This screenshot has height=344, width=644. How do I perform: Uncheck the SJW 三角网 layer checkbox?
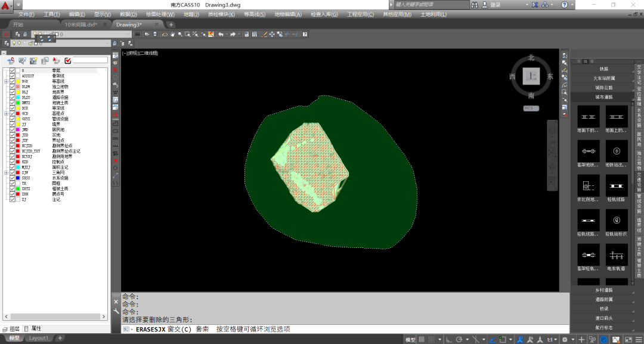point(13,173)
